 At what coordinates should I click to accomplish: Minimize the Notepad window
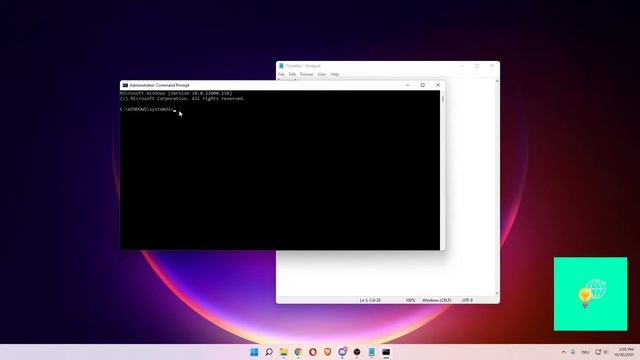tap(462, 66)
